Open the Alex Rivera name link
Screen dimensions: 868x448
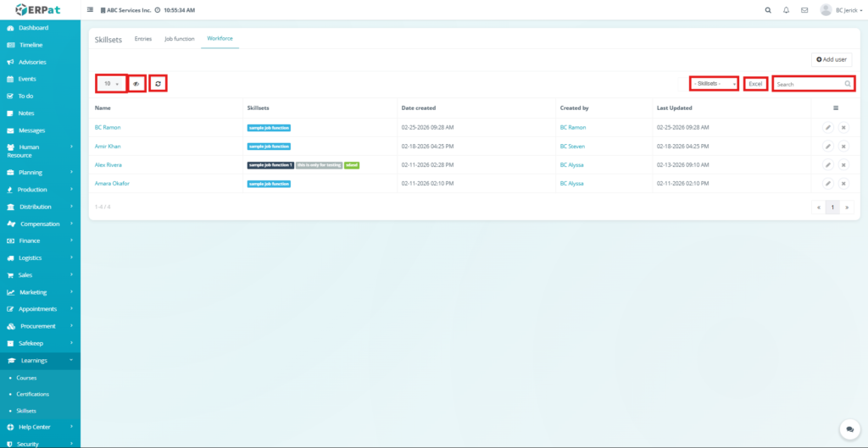point(108,164)
